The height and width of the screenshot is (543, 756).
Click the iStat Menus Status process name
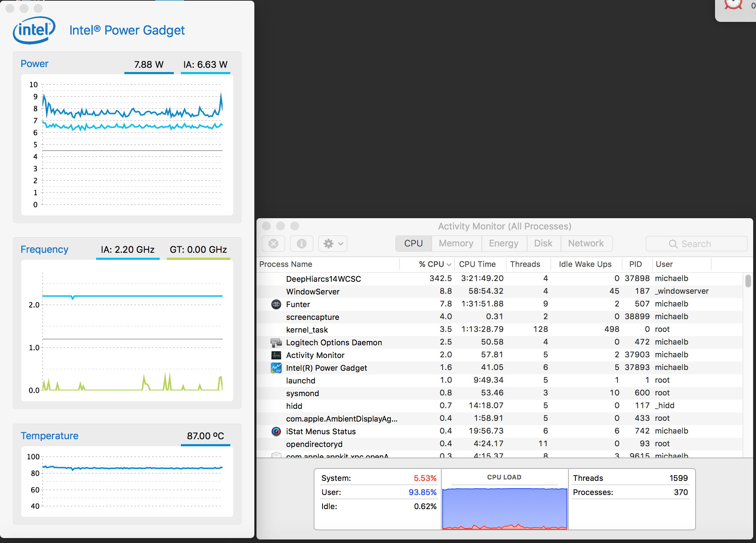pyautogui.click(x=321, y=431)
